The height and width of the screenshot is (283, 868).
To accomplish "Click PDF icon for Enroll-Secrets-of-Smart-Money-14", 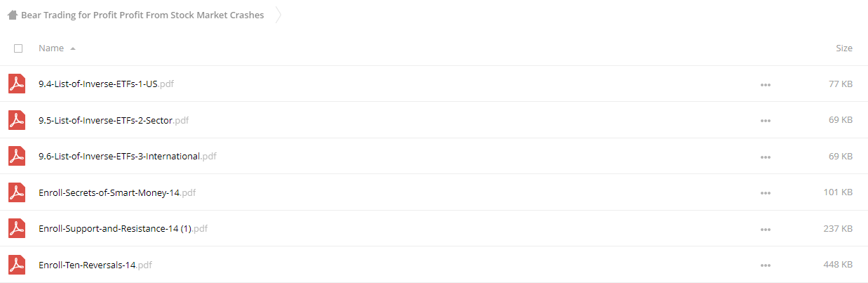I will pyautogui.click(x=17, y=192).
